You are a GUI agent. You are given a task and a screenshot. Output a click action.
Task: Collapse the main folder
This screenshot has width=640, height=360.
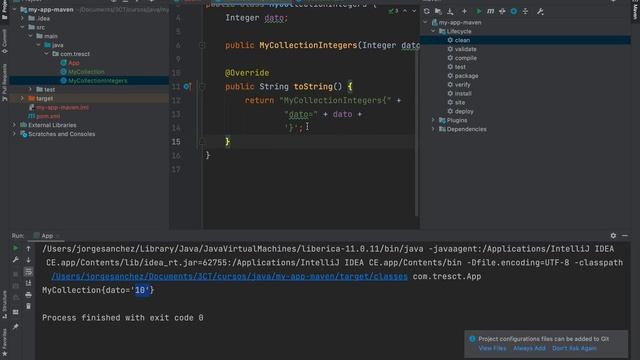tap(30, 36)
